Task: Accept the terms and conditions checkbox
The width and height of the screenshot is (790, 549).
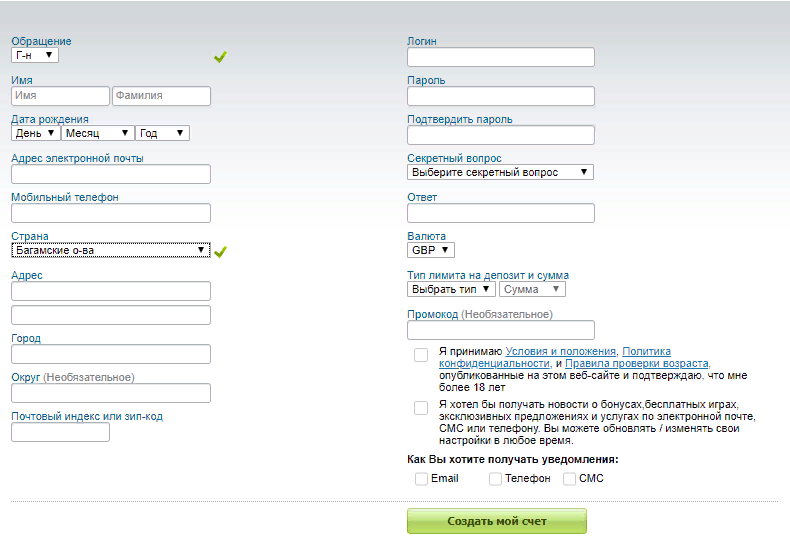Action: click(421, 355)
